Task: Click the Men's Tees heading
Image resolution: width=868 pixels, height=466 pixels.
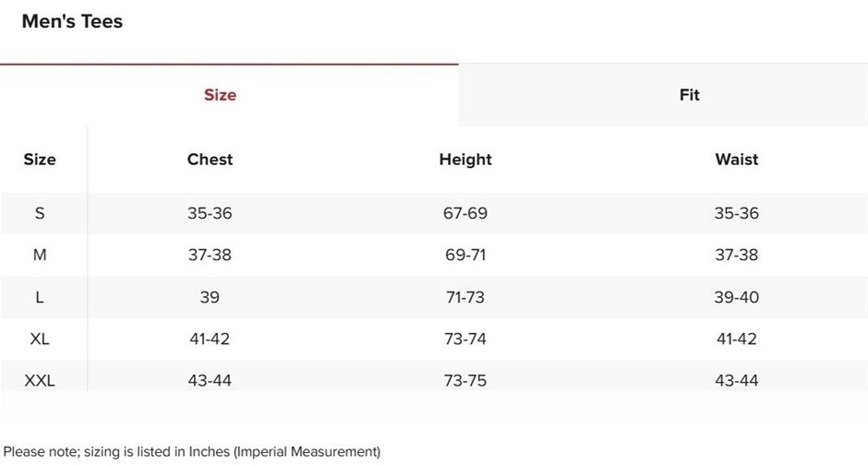Action: click(72, 21)
